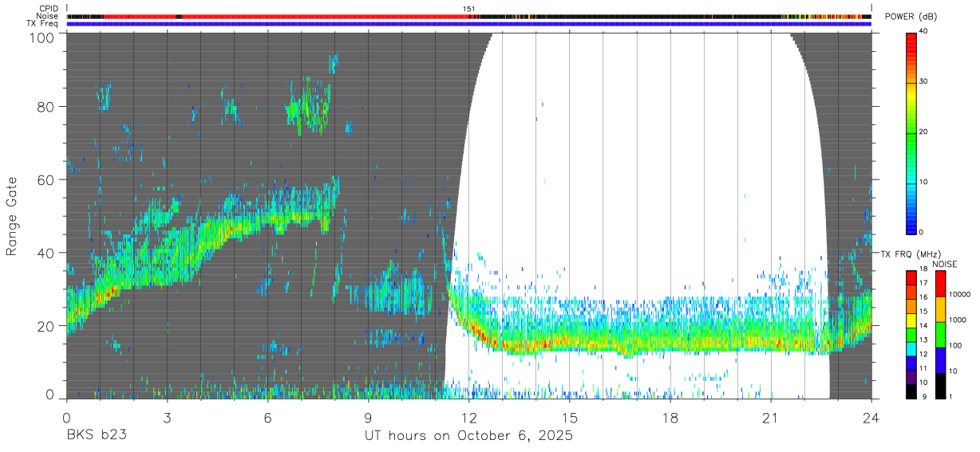
Task: Click hour 15 on the UT axis
Action: [x=569, y=418]
